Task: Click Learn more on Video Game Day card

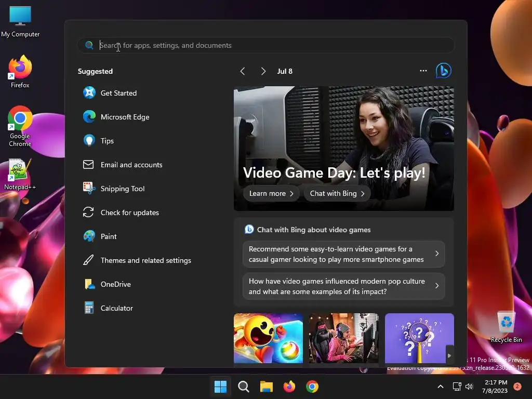Action: [x=271, y=193]
